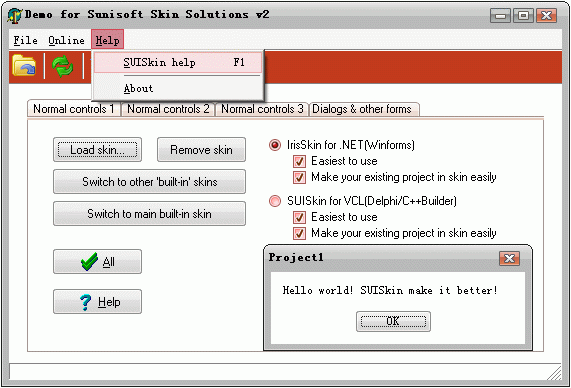Select IrisSkin for .NET radio button
Image resolution: width=571 pixels, height=388 pixels.
275,145
